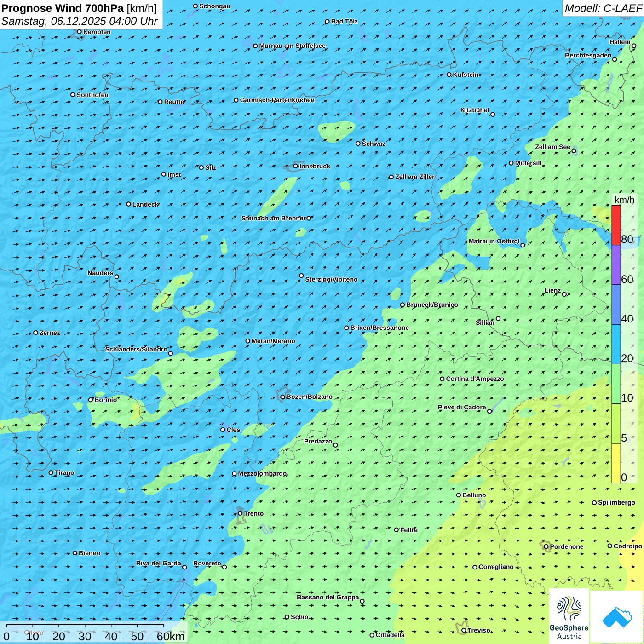Click the Zell am See marker

point(574,150)
